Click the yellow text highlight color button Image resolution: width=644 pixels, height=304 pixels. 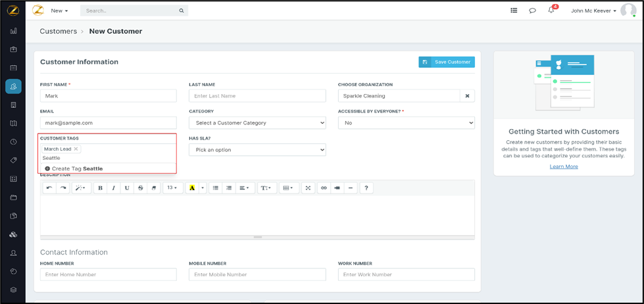[x=192, y=188]
